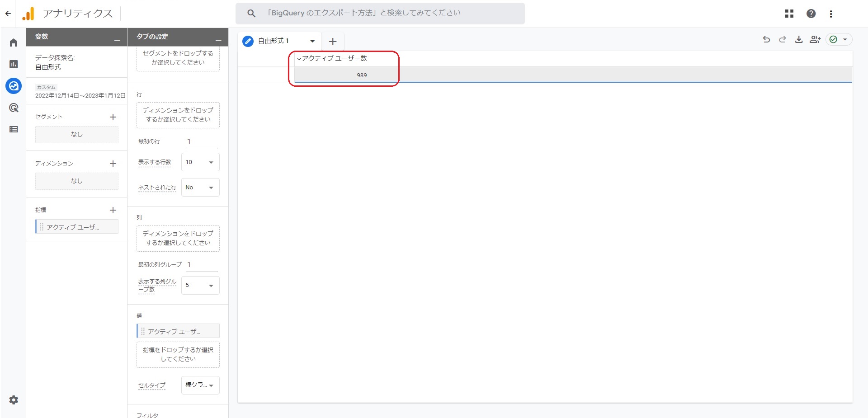Screen dimensions: 868x418
Task: Minimize the 変数 panel
Action: tap(117, 40)
